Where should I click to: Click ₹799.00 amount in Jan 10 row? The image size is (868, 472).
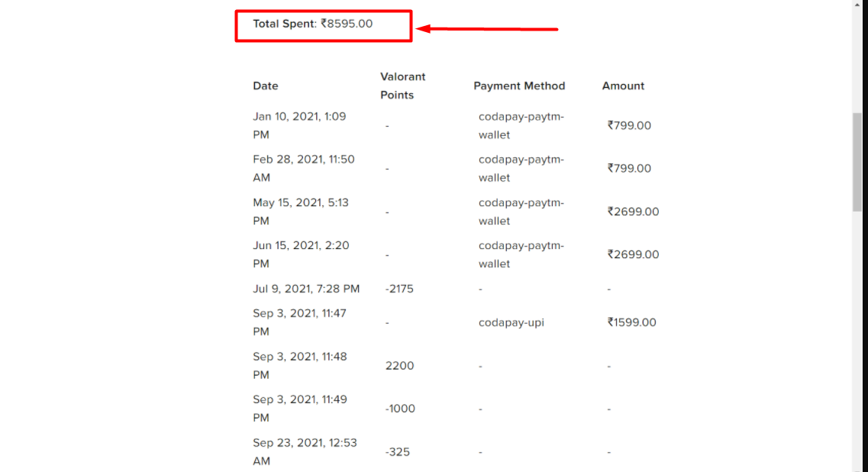pos(629,126)
